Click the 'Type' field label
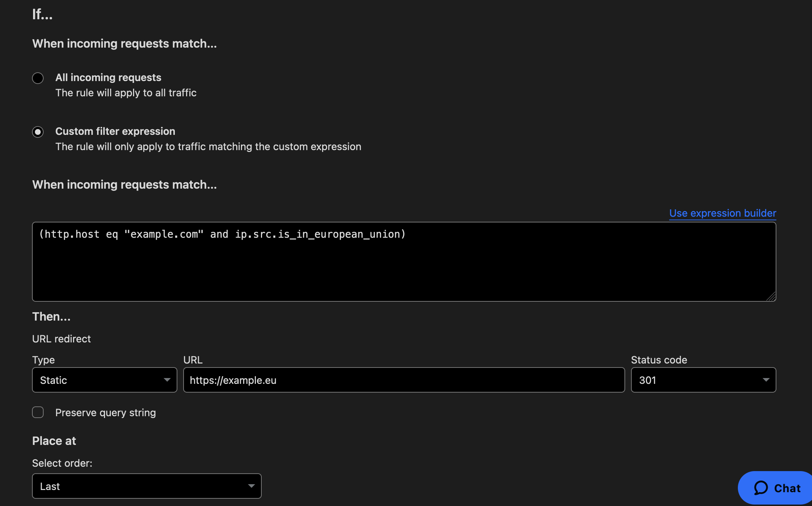This screenshot has height=506, width=812. point(43,360)
